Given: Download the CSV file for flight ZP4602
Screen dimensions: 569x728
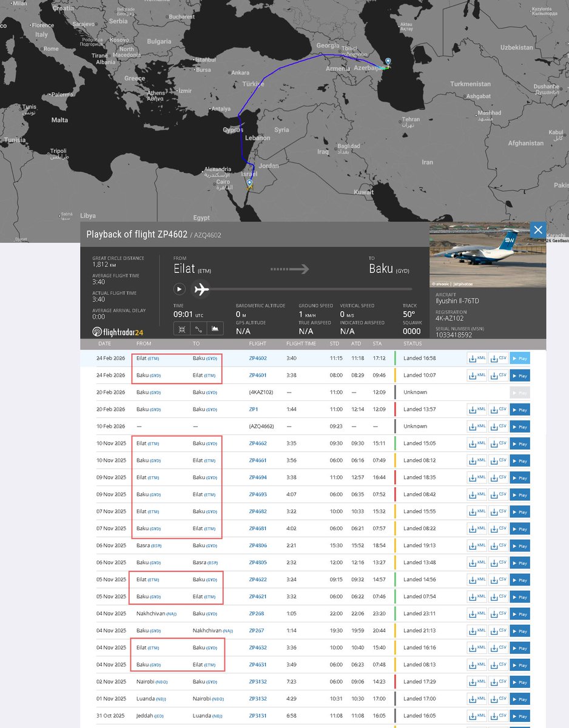Looking at the screenshot, I should [498, 358].
